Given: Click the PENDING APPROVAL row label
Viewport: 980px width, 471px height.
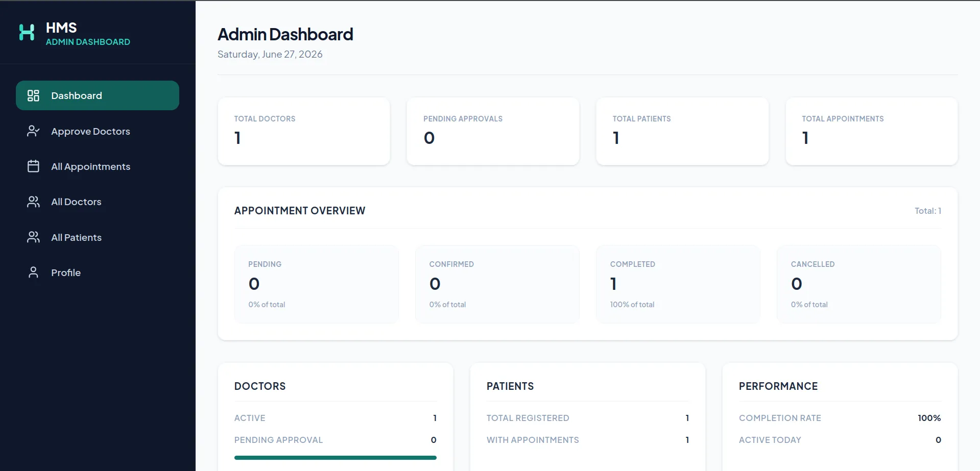Looking at the screenshot, I should [278, 440].
